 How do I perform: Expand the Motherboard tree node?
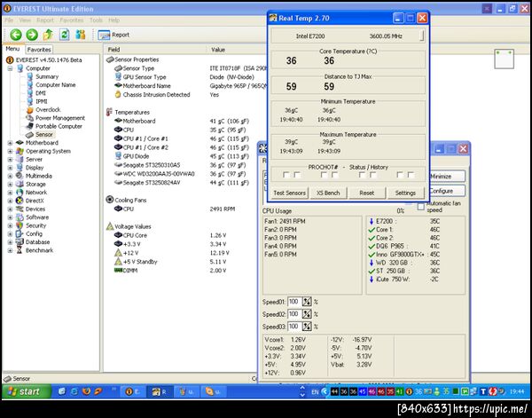pos(10,143)
